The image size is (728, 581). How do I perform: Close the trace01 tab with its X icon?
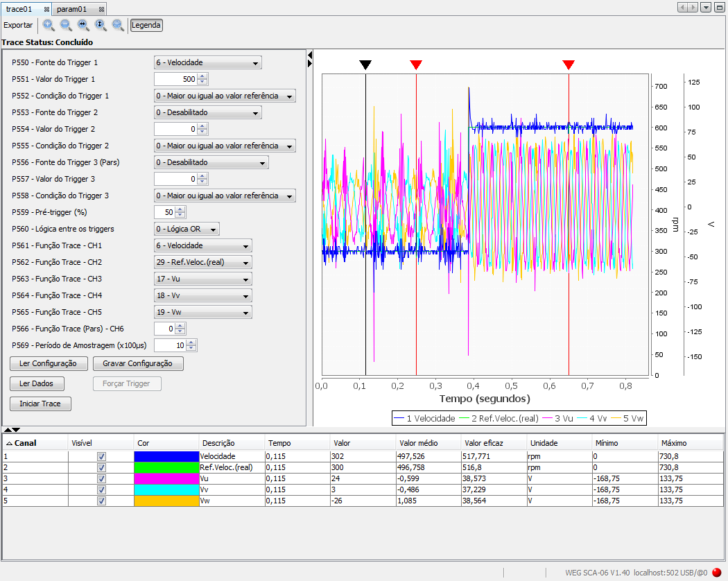46,10
